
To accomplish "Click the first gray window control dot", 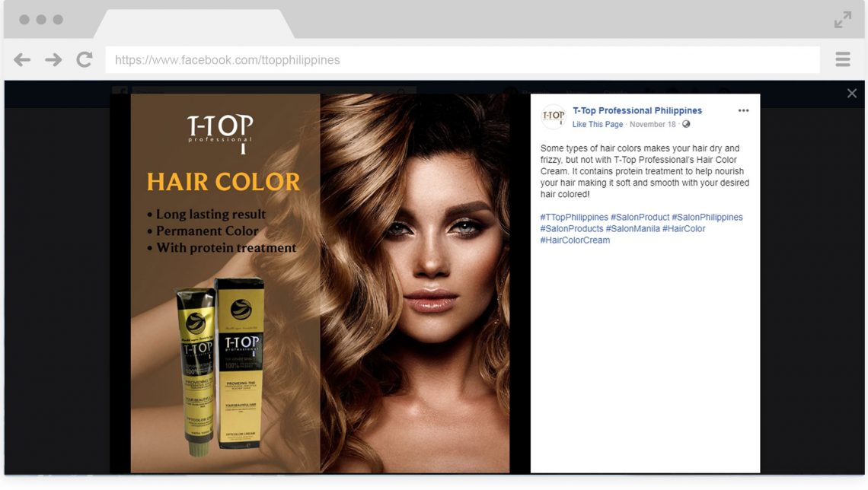I will pos(24,20).
